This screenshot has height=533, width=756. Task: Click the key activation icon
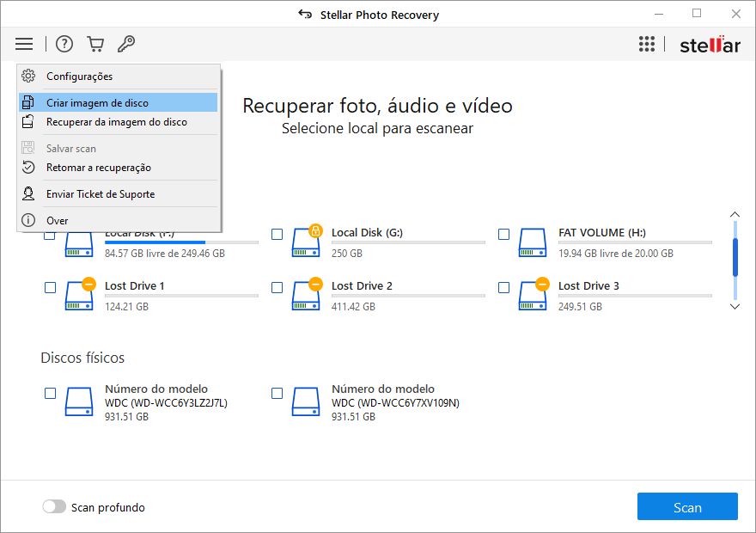(x=126, y=44)
